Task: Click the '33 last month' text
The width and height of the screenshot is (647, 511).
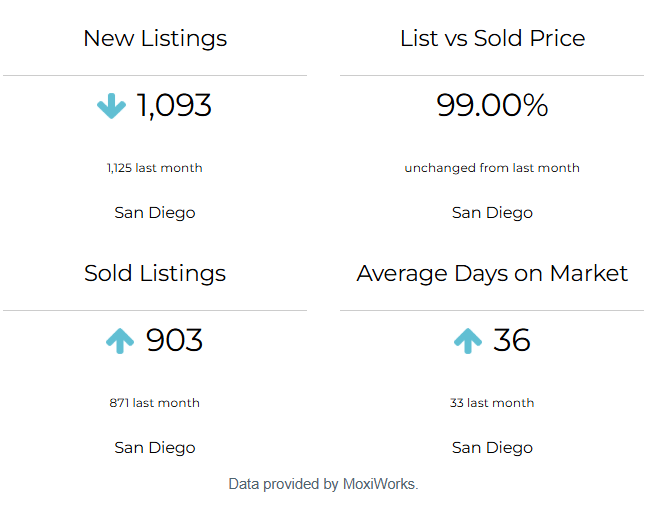Action: pos(492,403)
